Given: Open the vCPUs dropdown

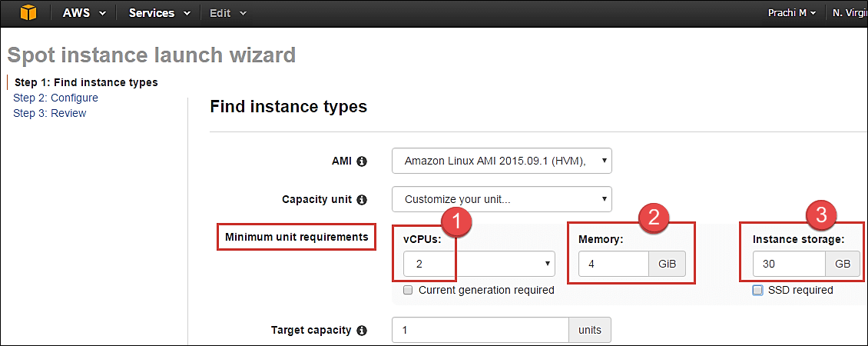Looking at the screenshot, I should tap(479, 264).
